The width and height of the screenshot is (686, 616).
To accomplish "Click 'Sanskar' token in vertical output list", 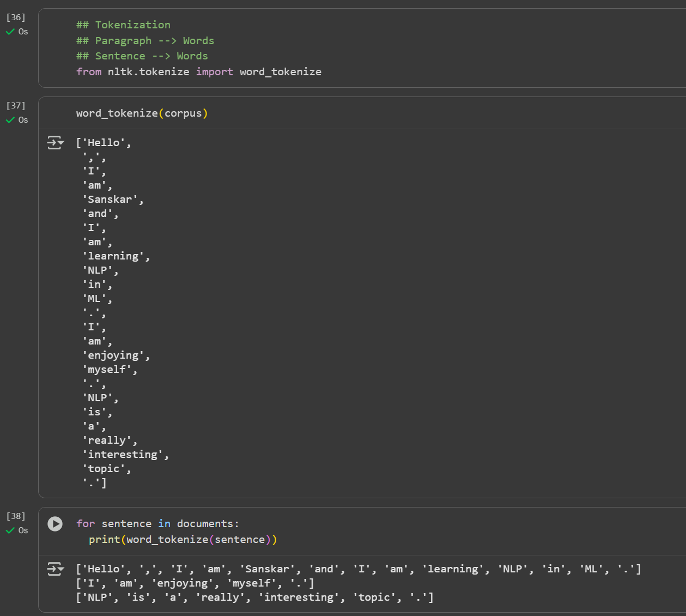I will [x=113, y=200].
